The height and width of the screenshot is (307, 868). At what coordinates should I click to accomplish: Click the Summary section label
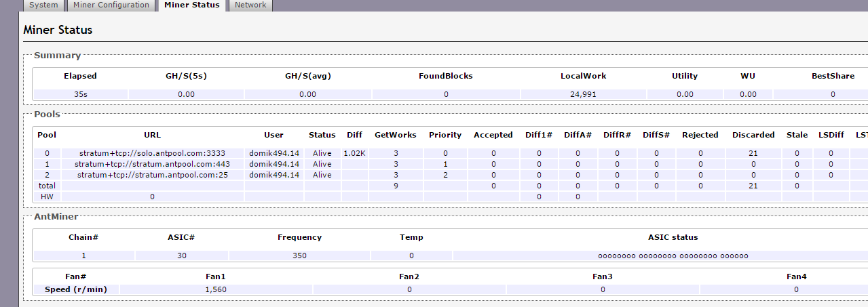coord(57,56)
